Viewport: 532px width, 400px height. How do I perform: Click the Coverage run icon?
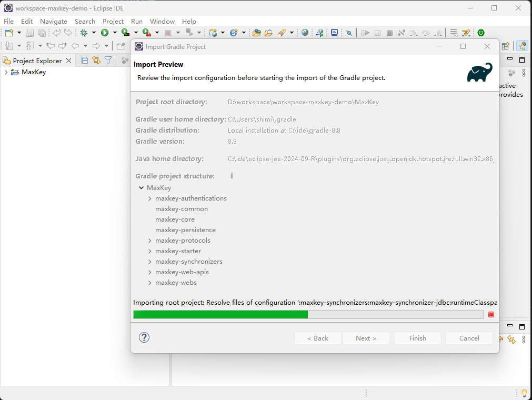coord(126,33)
